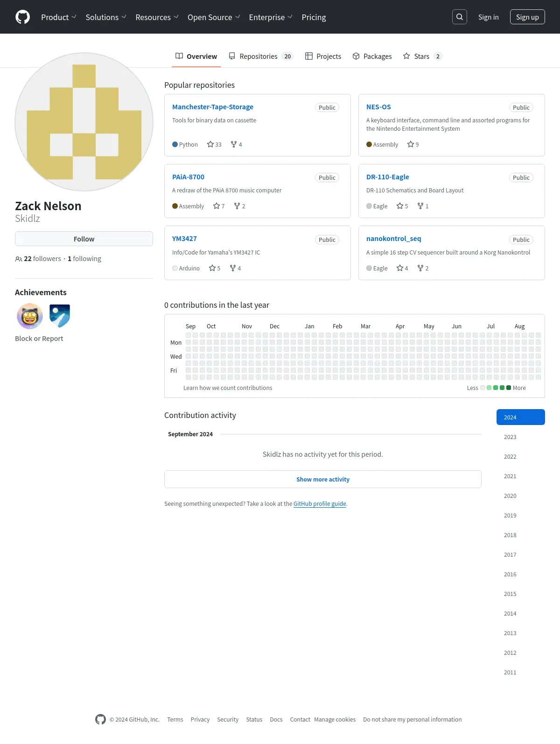The height and width of the screenshot is (744, 560).
Task: Switch to the Overview tab
Action: coord(196,56)
